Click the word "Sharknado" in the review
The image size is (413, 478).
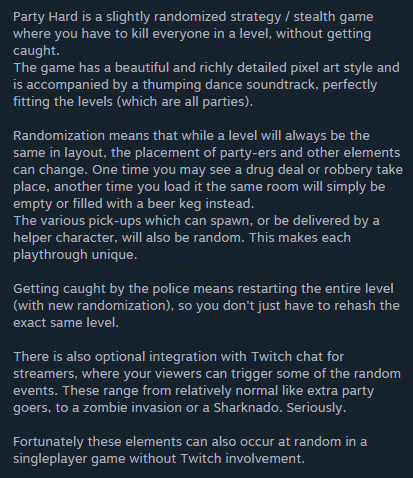point(247,408)
